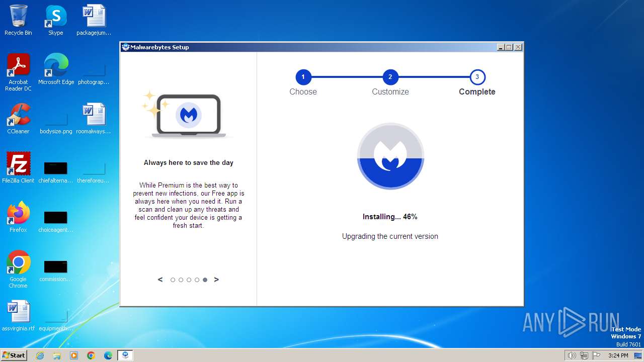Click step 1 Choose circle
This screenshot has width=644, height=362.
[303, 77]
